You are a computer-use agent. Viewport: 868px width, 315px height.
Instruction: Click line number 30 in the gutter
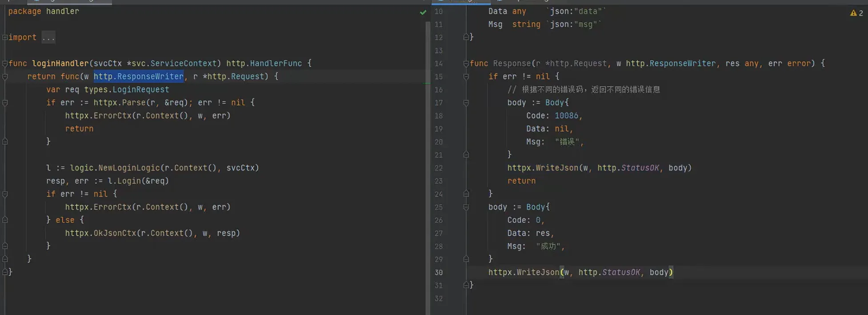point(439,272)
